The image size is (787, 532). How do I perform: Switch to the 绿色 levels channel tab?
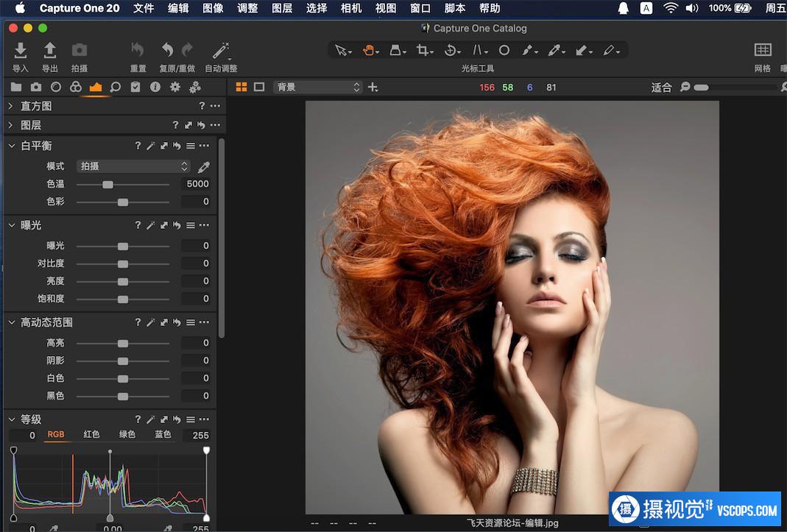(x=127, y=434)
